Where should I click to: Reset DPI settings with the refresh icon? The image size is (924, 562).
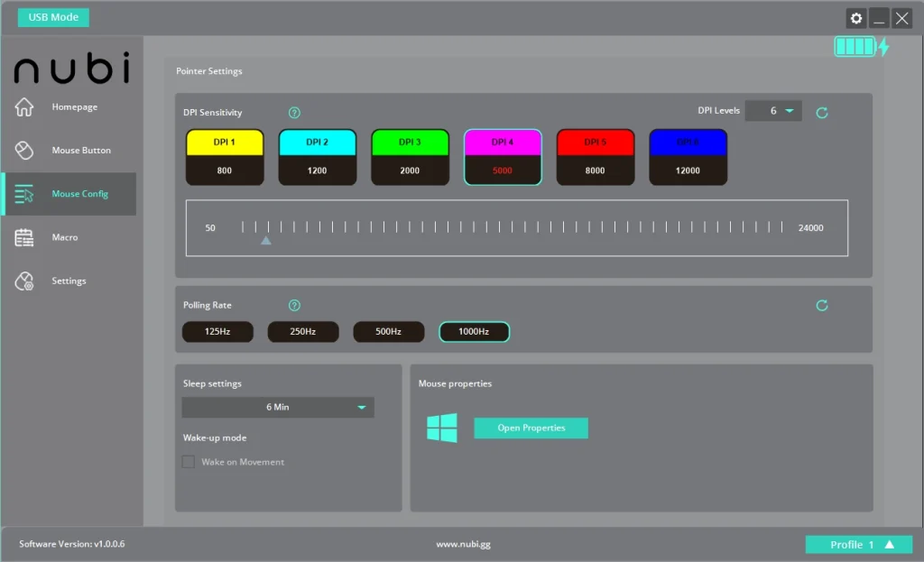[x=821, y=113]
